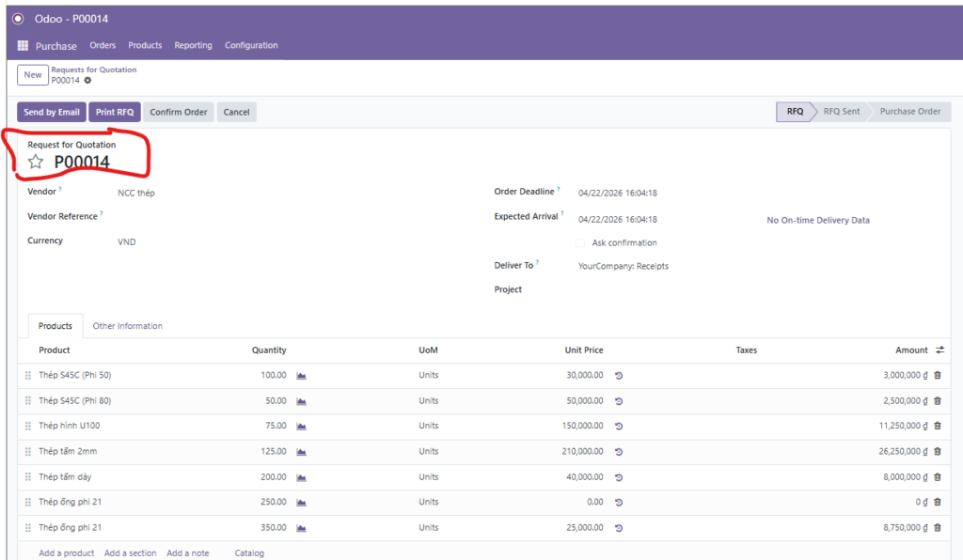The image size is (963, 560).
Task: Open column options icon beside Amount header
Action: coord(940,350)
